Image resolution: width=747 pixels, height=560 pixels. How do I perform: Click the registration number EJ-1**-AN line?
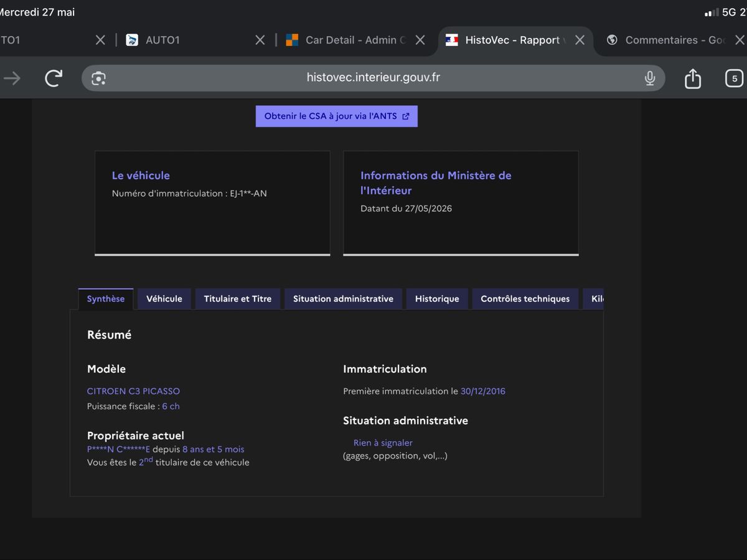coord(189,194)
